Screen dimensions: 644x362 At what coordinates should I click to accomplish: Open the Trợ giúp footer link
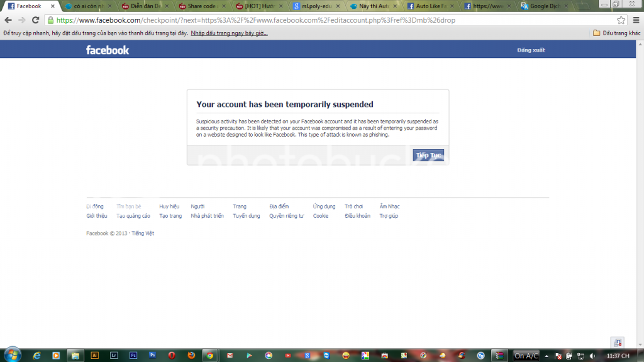coord(389,216)
